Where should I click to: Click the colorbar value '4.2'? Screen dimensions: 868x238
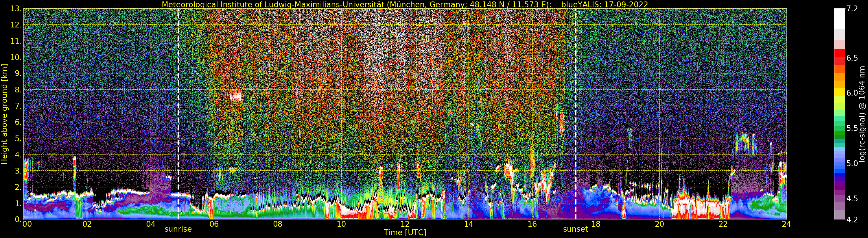(852, 220)
